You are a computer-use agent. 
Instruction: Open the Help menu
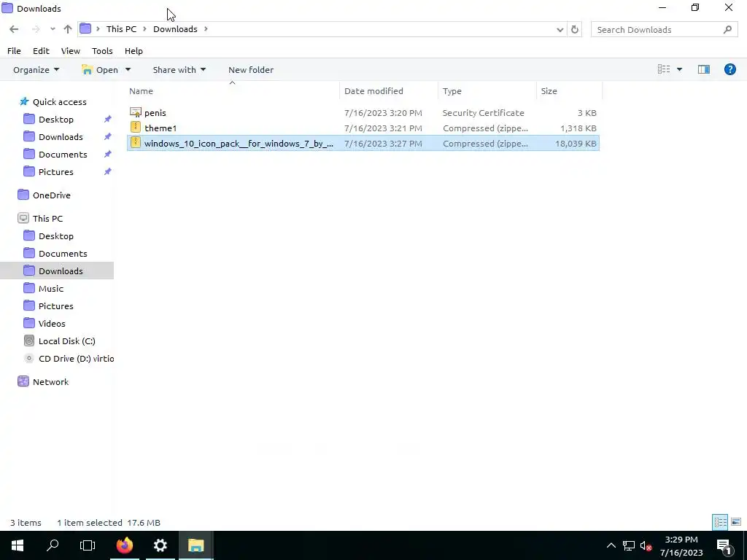click(x=133, y=51)
